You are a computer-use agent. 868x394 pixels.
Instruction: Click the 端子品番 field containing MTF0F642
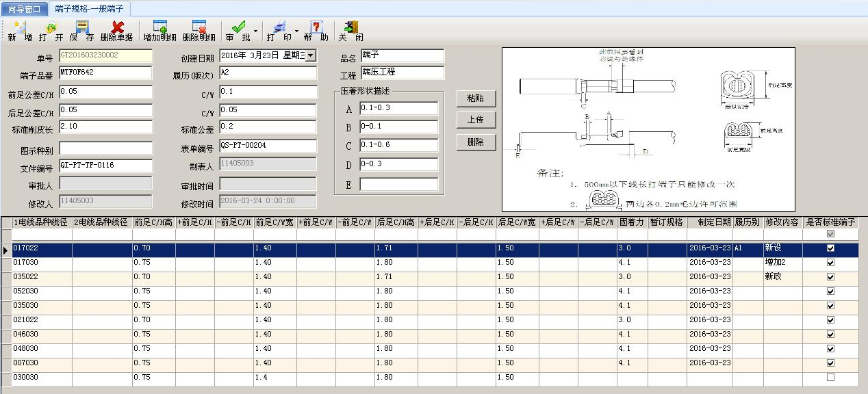105,73
